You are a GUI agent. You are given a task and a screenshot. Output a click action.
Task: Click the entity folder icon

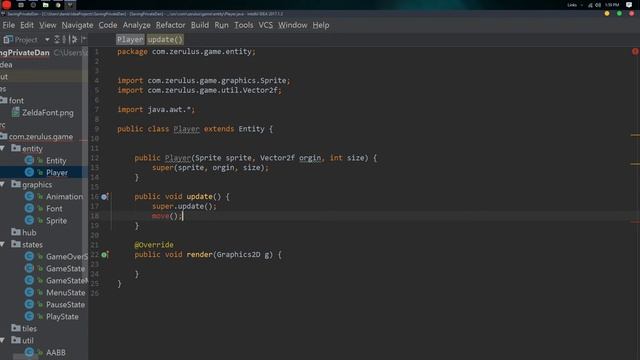coord(16,148)
